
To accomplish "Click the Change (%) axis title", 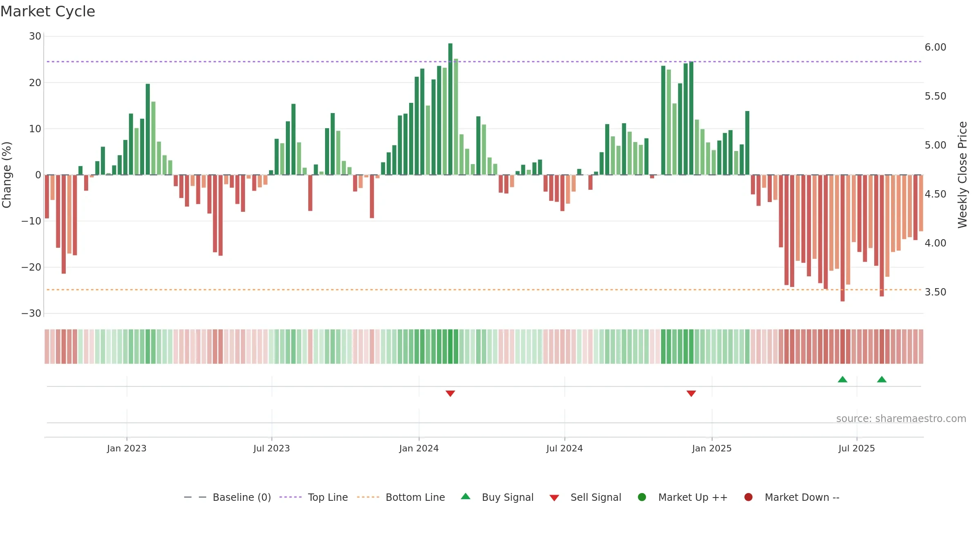I will point(7,175).
